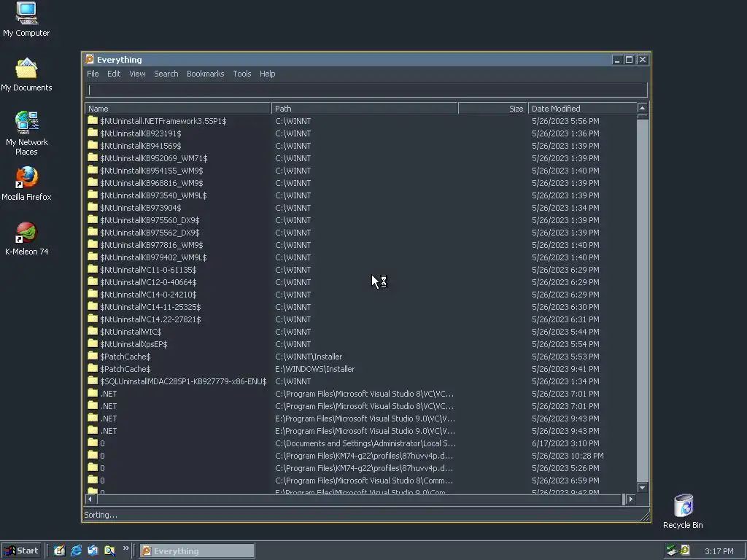Click Everything icon in system tray
The width and height of the screenshot is (747, 560).
685,551
